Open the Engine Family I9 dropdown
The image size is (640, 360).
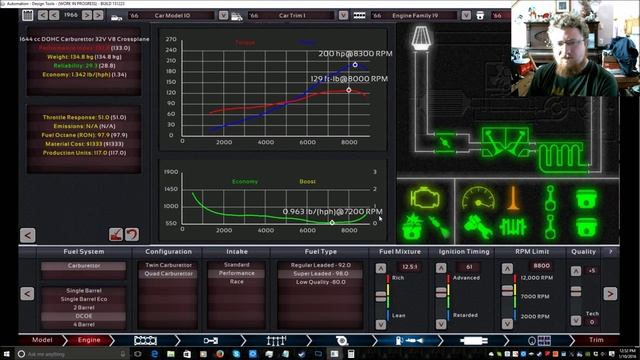pos(466,16)
